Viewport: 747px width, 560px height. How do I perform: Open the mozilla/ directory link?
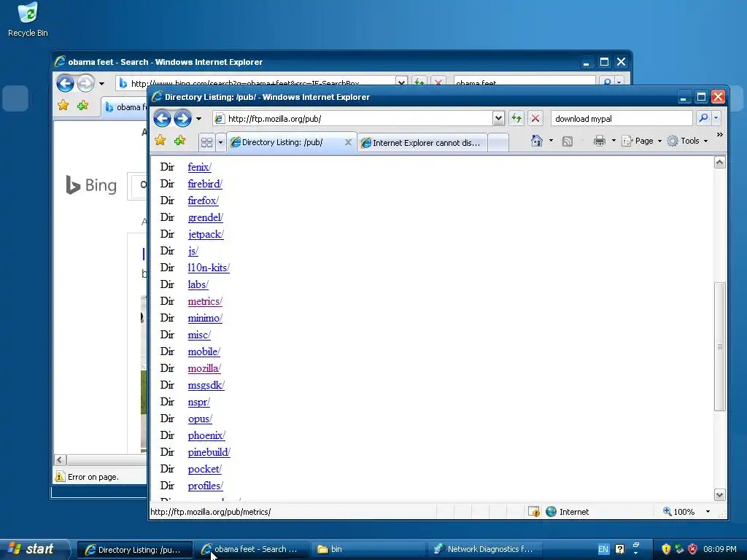[x=204, y=368]
